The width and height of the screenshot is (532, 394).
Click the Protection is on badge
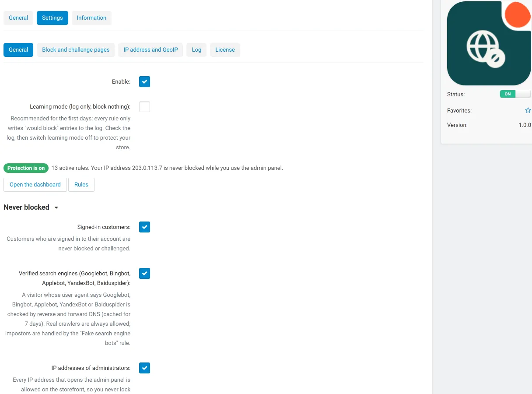tap(26, 168)
